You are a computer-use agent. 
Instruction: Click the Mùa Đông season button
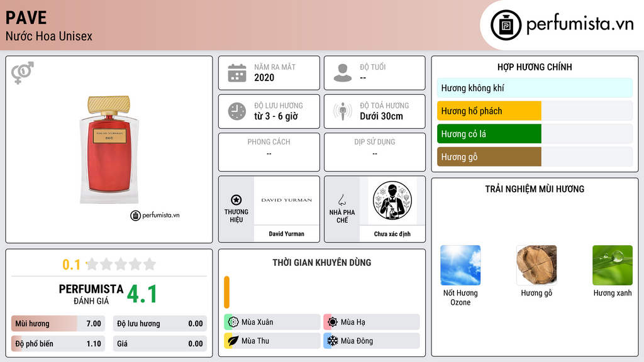coord(372,341)
